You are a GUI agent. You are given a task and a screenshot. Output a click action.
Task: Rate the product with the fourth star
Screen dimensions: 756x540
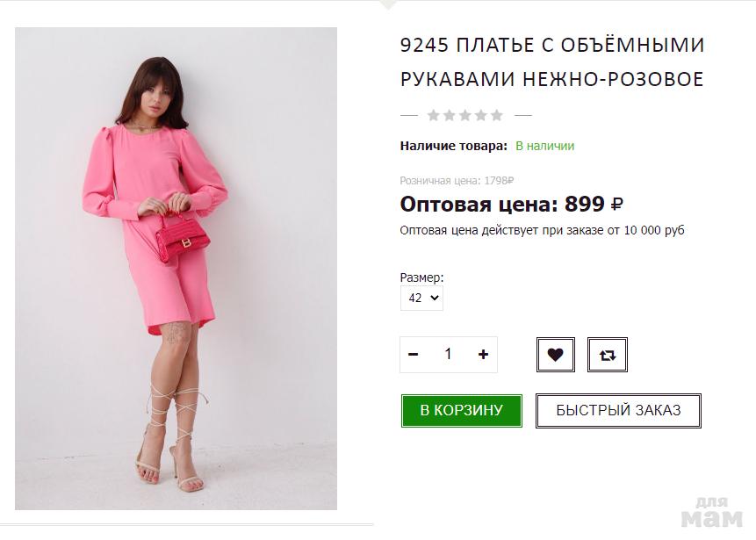click(x=481, y=115)
